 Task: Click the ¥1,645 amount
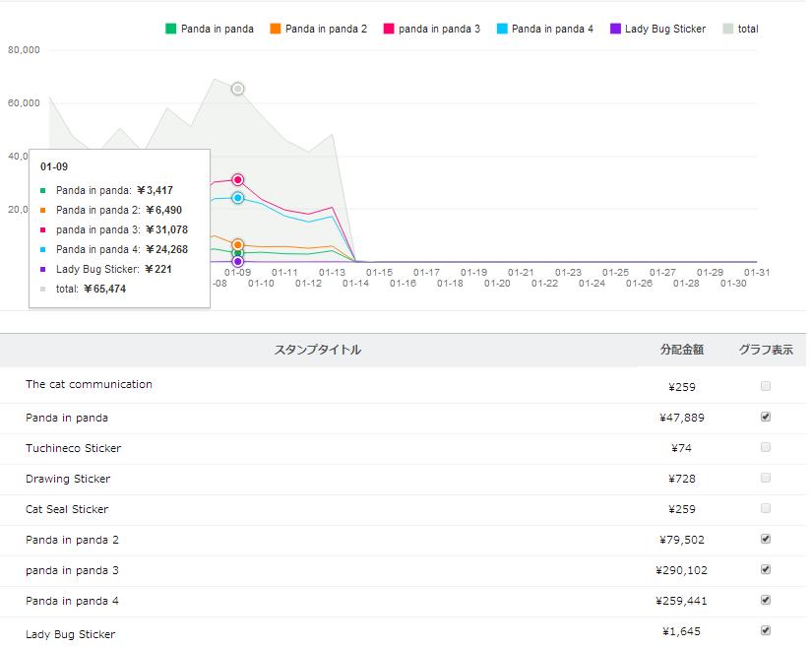point(681,632)
